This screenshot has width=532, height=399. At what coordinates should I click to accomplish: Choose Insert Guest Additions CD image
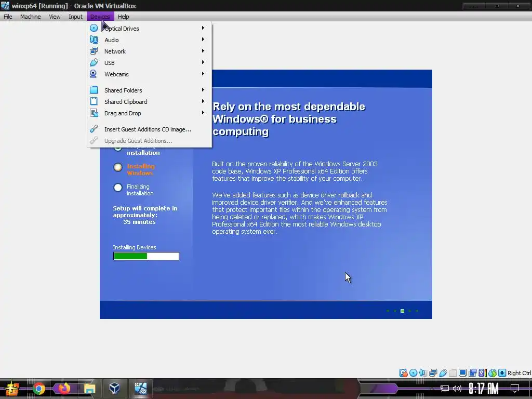click(149, 129)
